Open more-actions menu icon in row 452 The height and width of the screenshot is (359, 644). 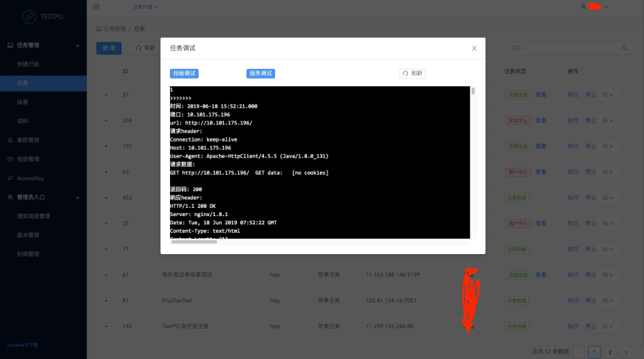tap(607, 197)
